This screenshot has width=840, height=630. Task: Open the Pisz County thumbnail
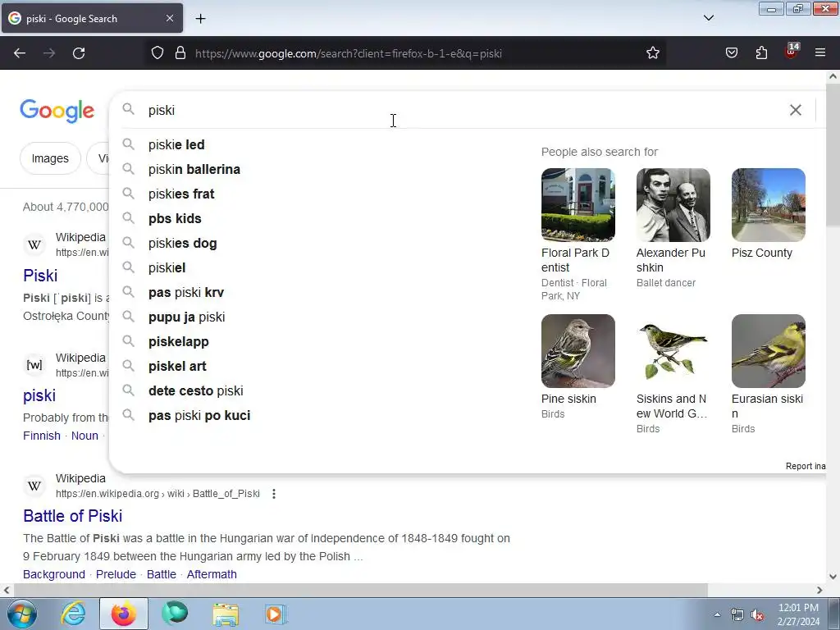(x=768, y=204)
